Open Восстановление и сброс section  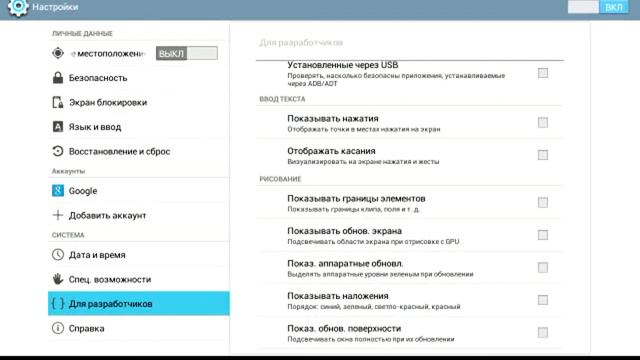coord(139,151)
